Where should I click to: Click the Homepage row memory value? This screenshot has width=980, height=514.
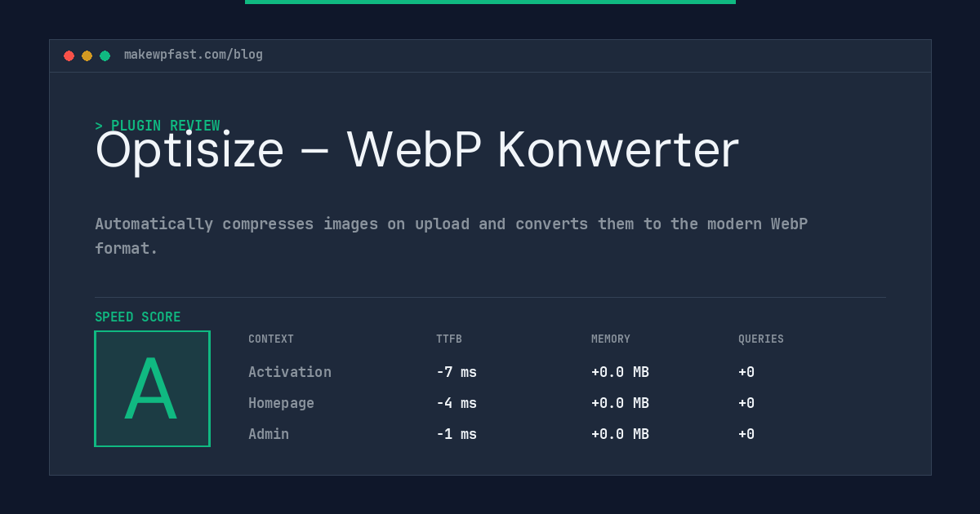click(620, 403)
